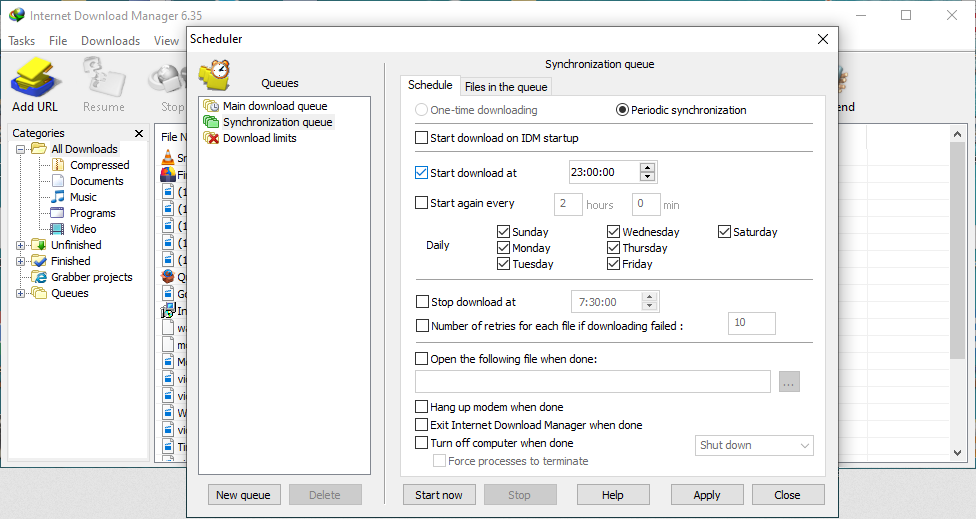
Task: Click the New queue button
Action: pos(243,495)
